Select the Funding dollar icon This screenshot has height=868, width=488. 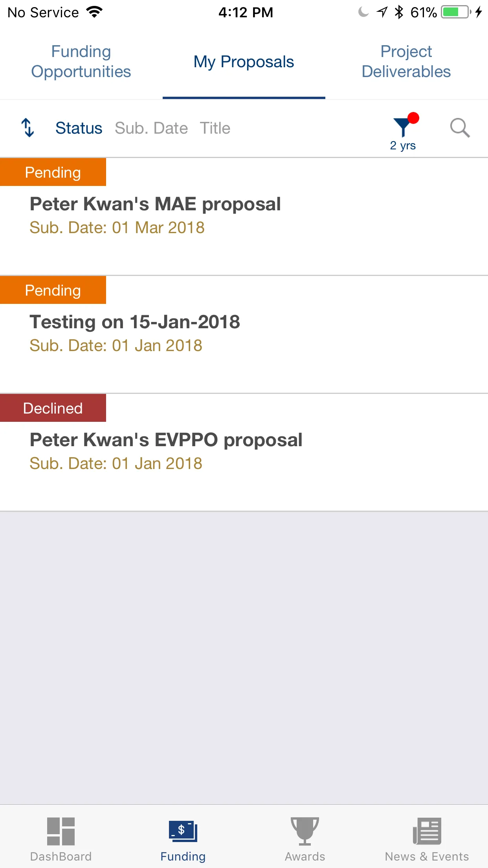click(x=183, y=831)
